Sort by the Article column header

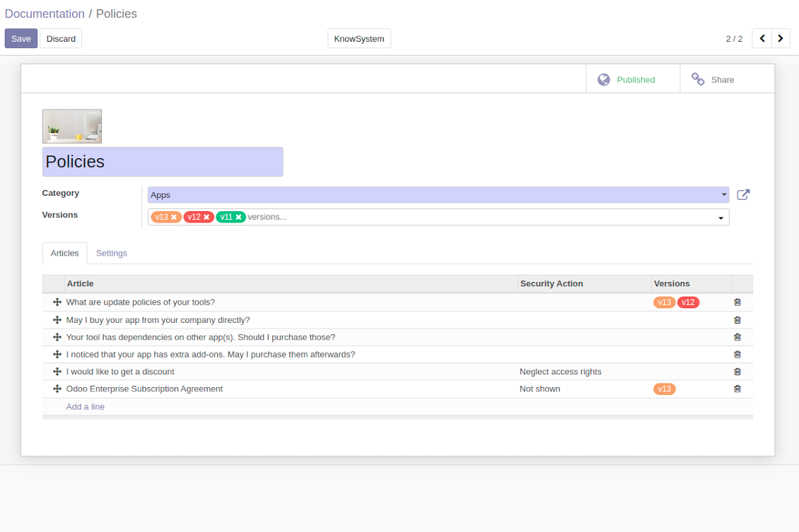click(291, 284)
